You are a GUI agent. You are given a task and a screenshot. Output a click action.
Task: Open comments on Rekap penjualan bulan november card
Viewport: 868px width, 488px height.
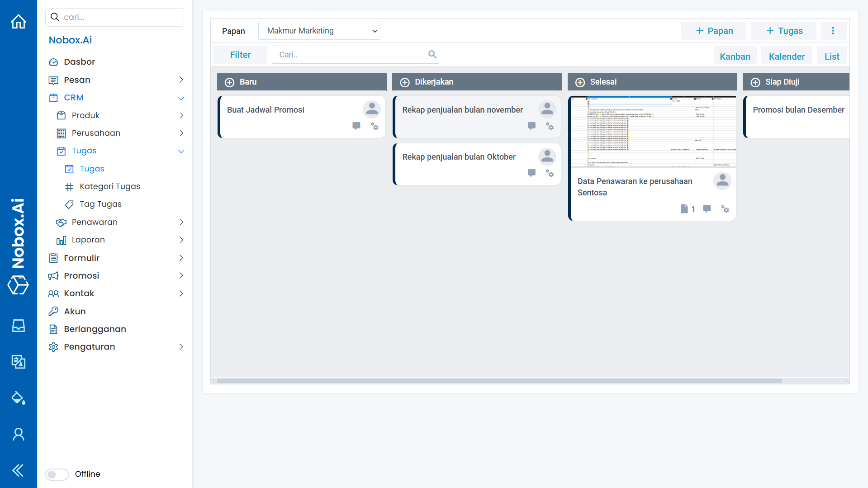coord(531,126)
